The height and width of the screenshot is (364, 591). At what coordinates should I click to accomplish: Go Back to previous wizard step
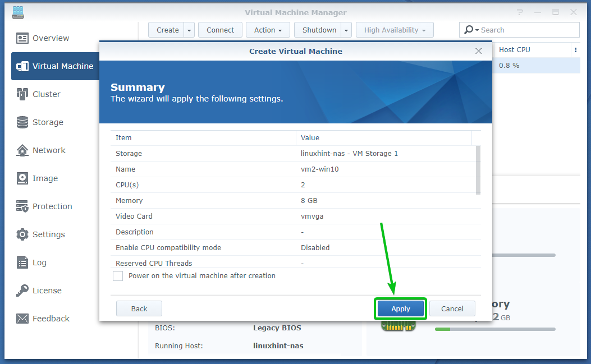[139, 308]
